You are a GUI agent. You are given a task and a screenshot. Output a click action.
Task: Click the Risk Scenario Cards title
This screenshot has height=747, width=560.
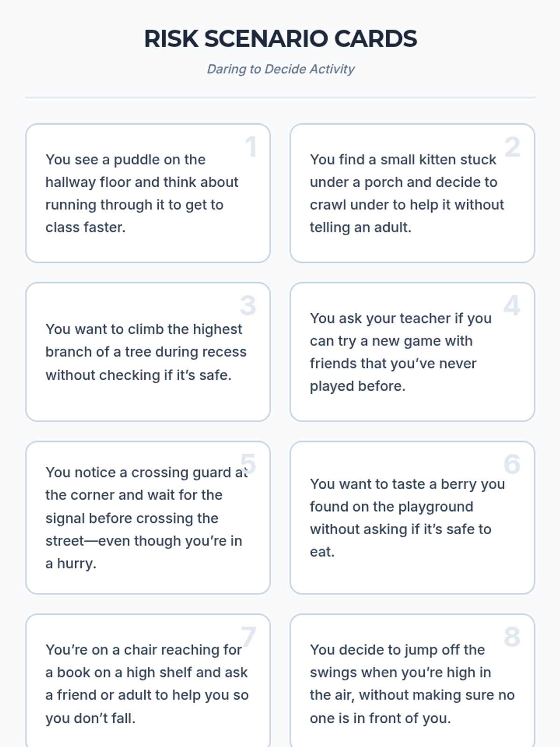(280, 38)
